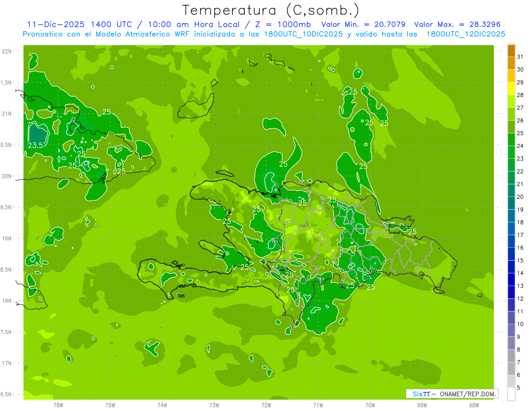The height and width of the screenshot is (411, 532).
Task: Click the color bar label 5
Action: tap(519, 388)
